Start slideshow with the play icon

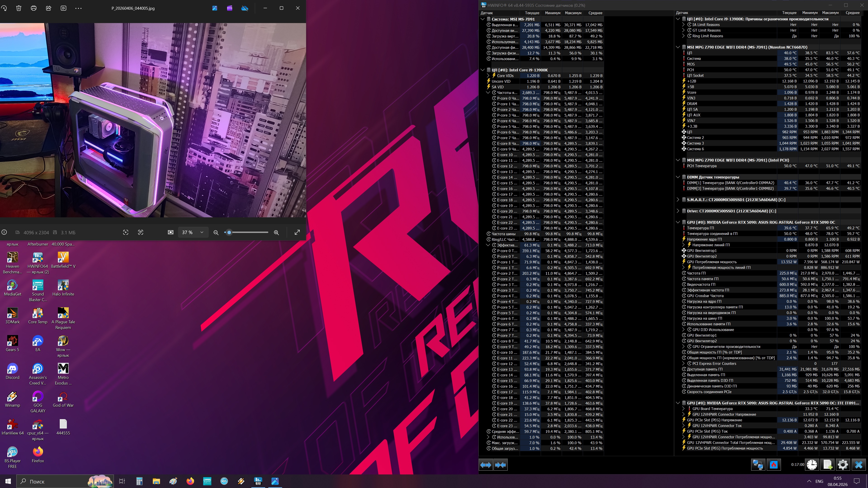63,8
